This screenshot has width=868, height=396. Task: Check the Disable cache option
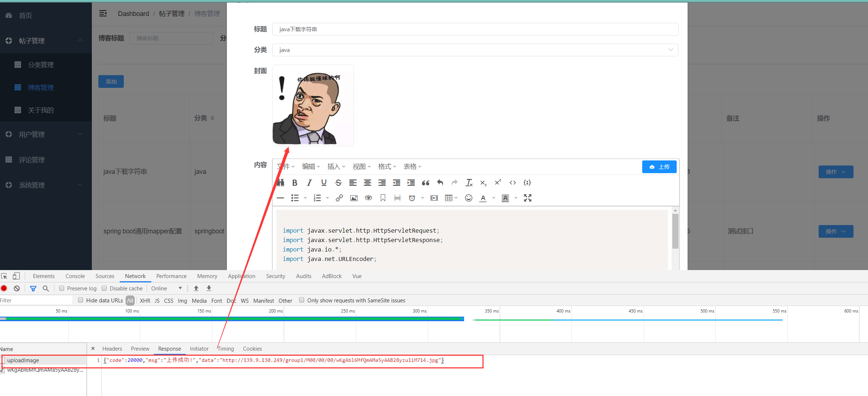tap(105, 289)
